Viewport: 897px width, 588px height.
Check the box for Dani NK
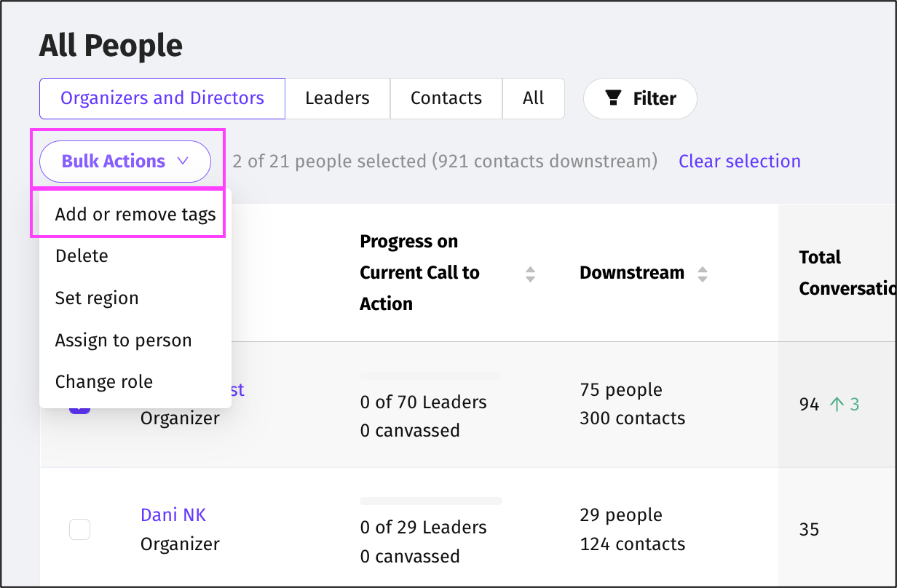click(x=79, y=529)
